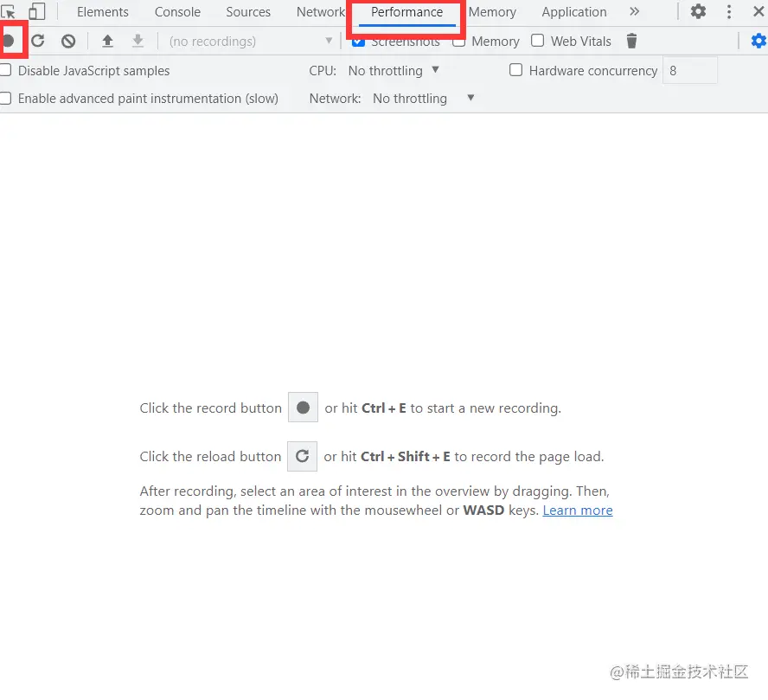Viewport: 768px width, 700px height.
Task: Click the reload button in the instructions
Action: point(302,456)
